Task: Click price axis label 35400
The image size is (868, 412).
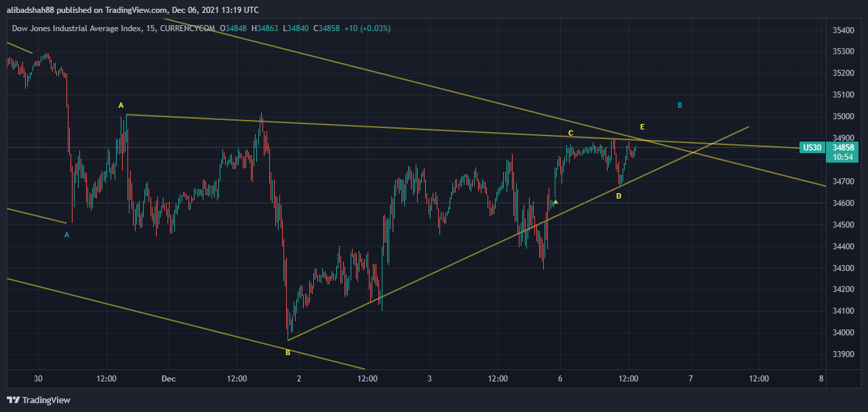Action: (x=843, y=30)
